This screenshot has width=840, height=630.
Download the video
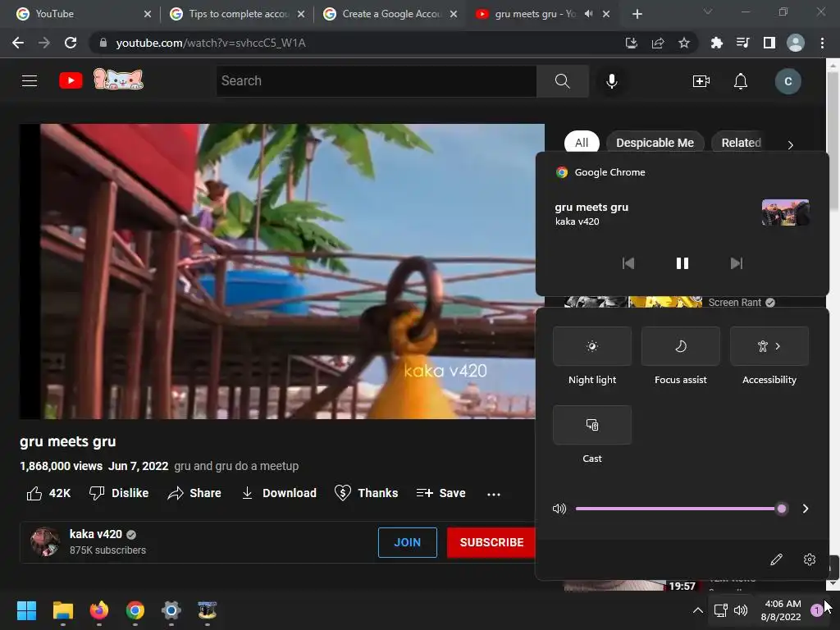coord(279,493)
